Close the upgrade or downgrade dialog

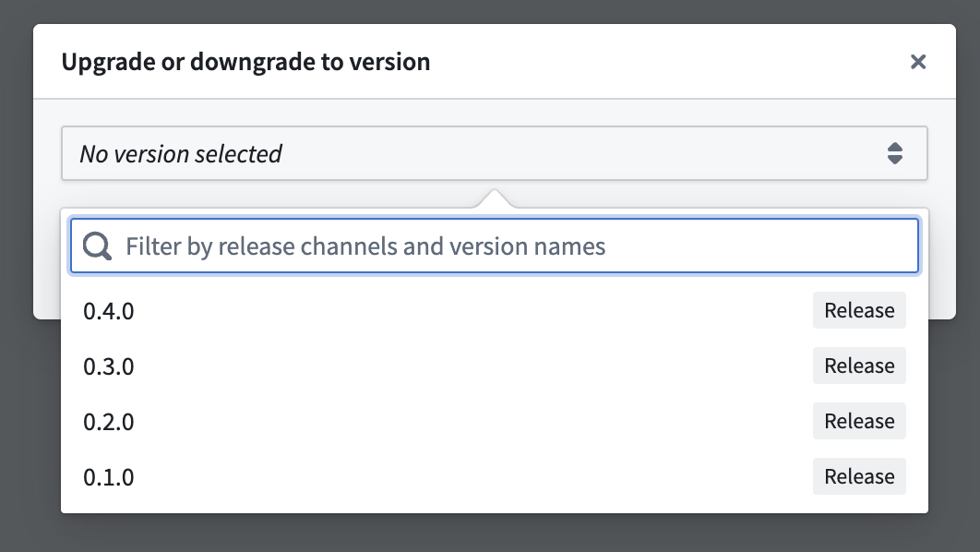click(x=917, y=61)
